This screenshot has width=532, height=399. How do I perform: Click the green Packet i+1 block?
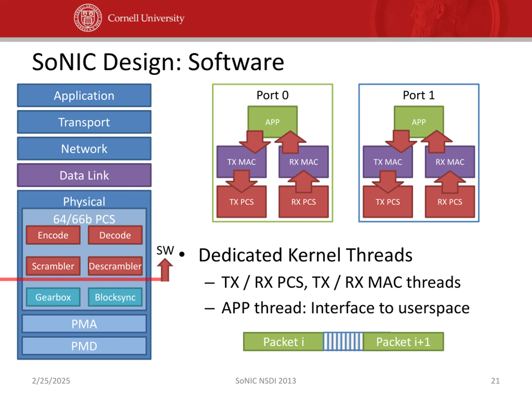tap(403, 341)
